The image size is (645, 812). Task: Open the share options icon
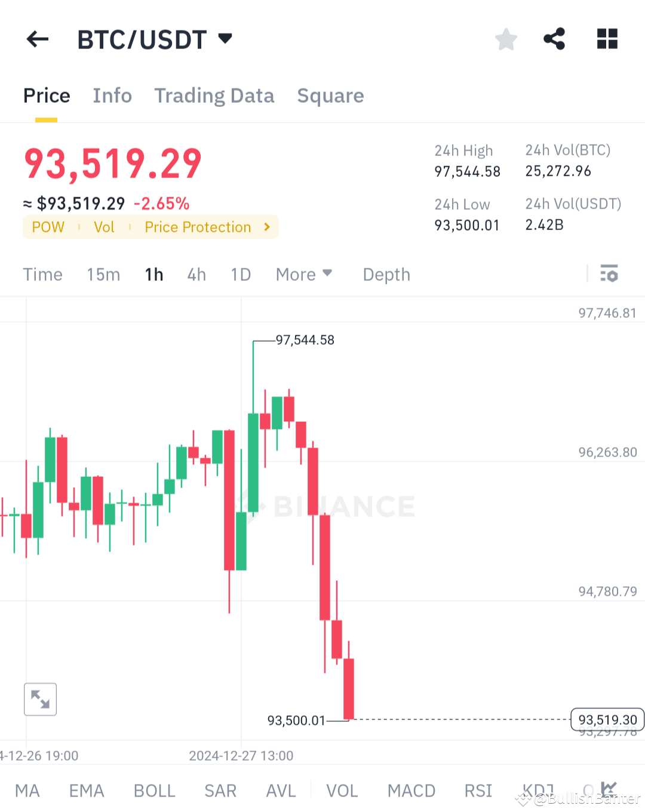pyautogui.click(x=554, y=39)
